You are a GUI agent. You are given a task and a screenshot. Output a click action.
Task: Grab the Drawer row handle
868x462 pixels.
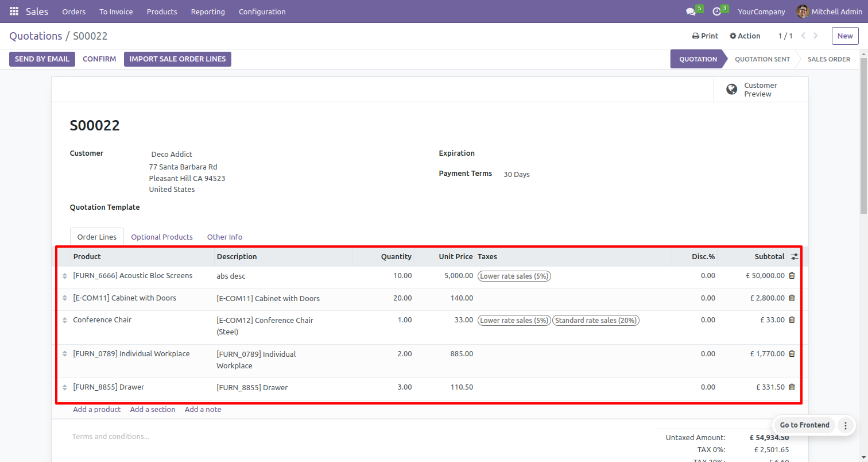pos(64,388)
